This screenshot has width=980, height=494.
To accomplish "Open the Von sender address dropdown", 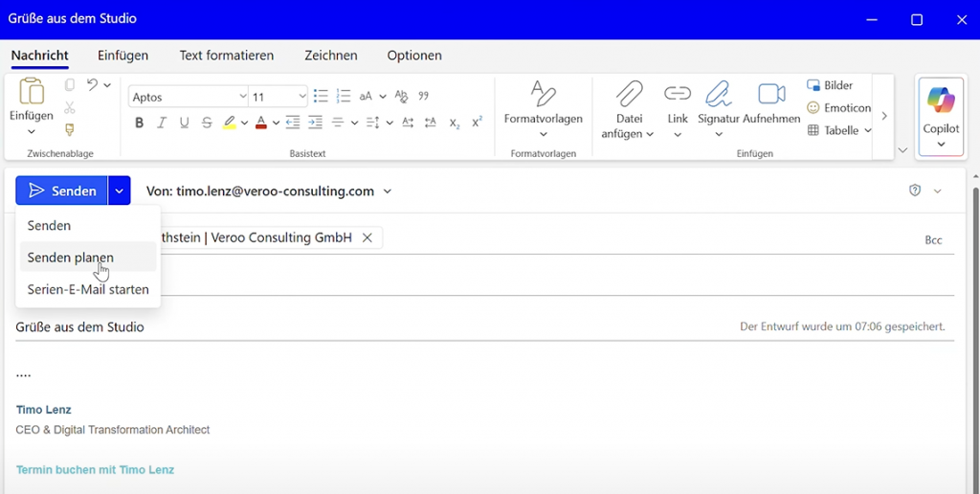I will [388, 191].
